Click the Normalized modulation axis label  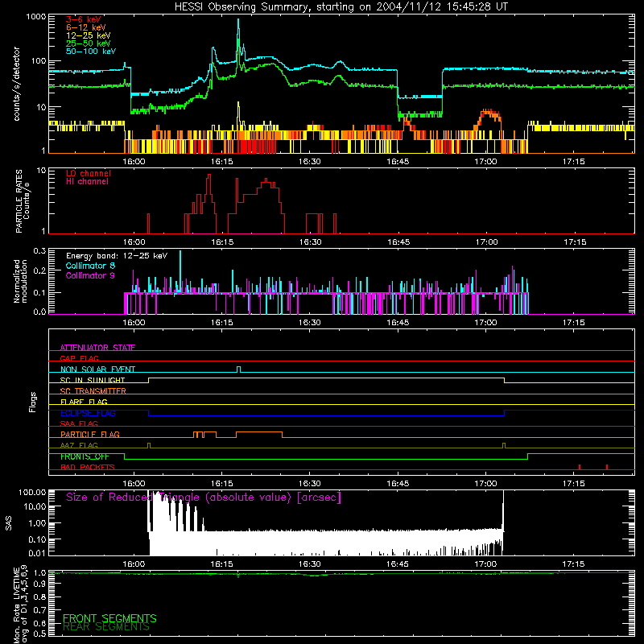pyautogui.click(x=20, y=281)
